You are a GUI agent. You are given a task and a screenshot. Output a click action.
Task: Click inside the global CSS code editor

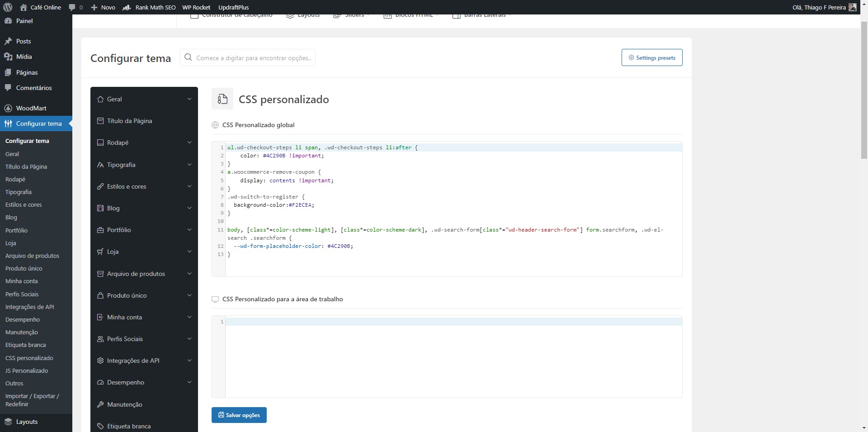coord(447,209)
